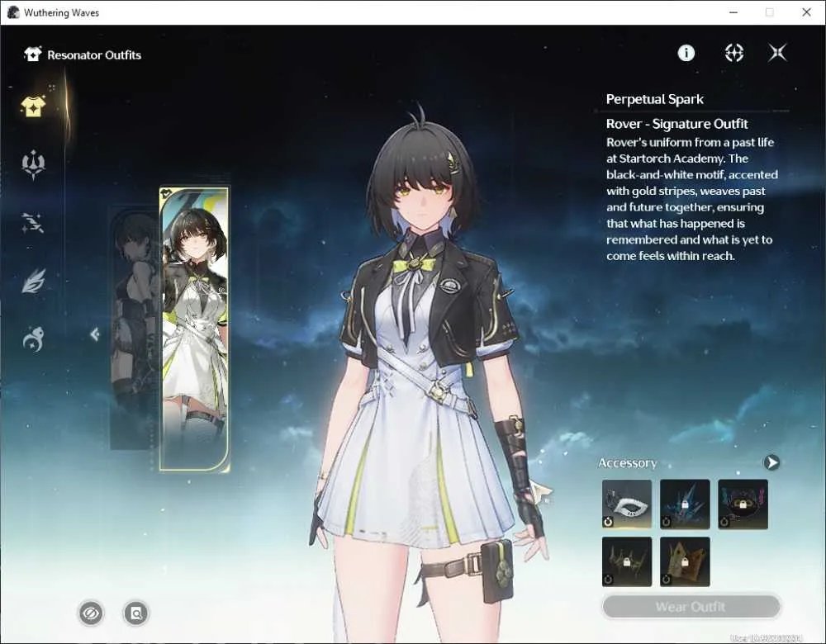Click the Rover - Signature Outfit heading
826x644 pixels.
[677, 124]
